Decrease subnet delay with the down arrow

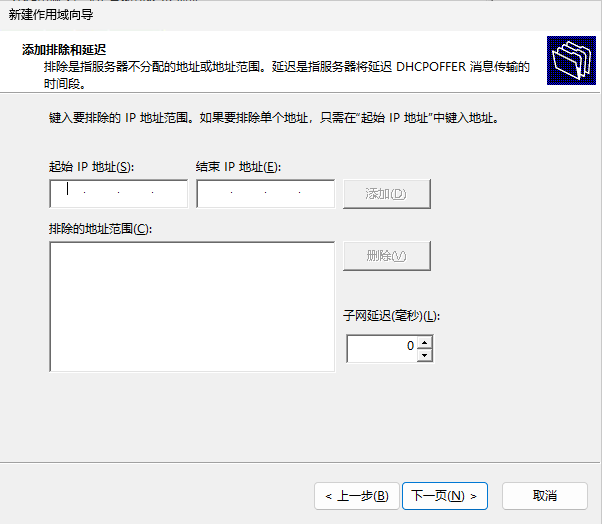click(425, 354)
